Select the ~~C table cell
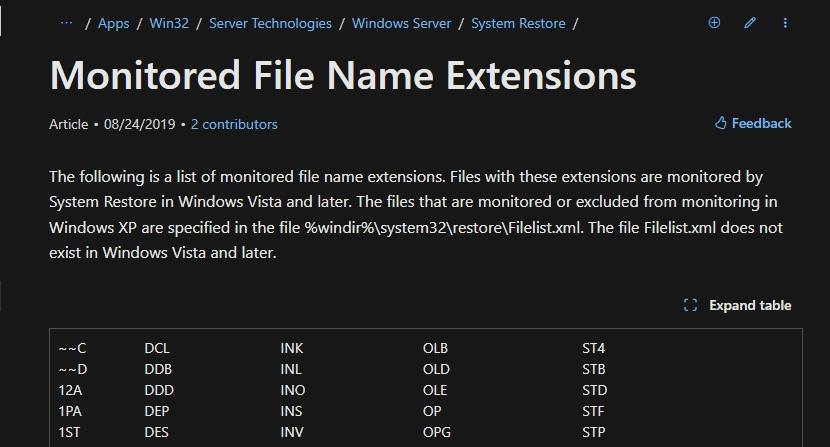 click(x=72, y=348)
